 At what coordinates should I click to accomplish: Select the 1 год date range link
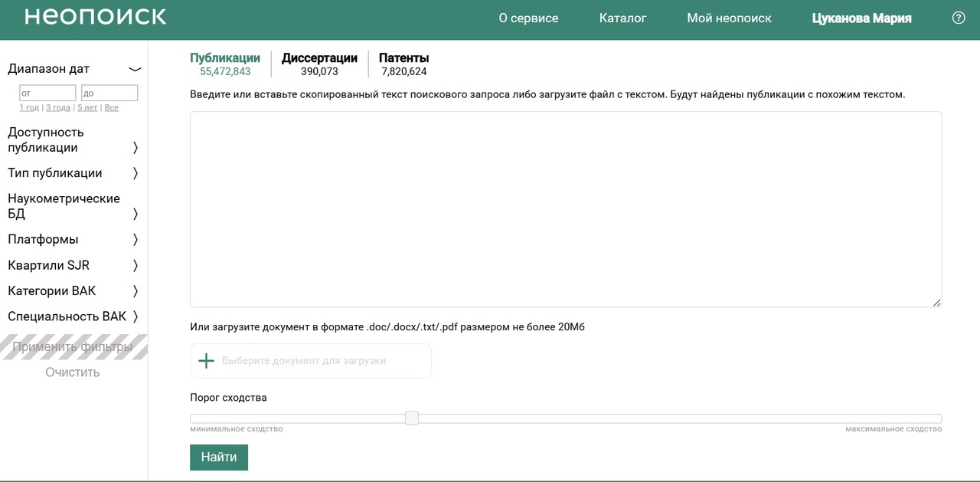click(x=29, y=107)
